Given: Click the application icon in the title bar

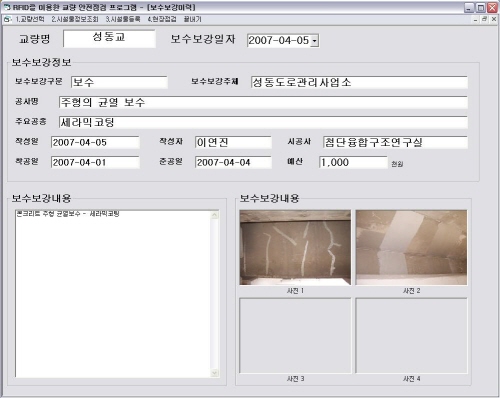Looking at the screenshot, I should [x=7, y=7].
